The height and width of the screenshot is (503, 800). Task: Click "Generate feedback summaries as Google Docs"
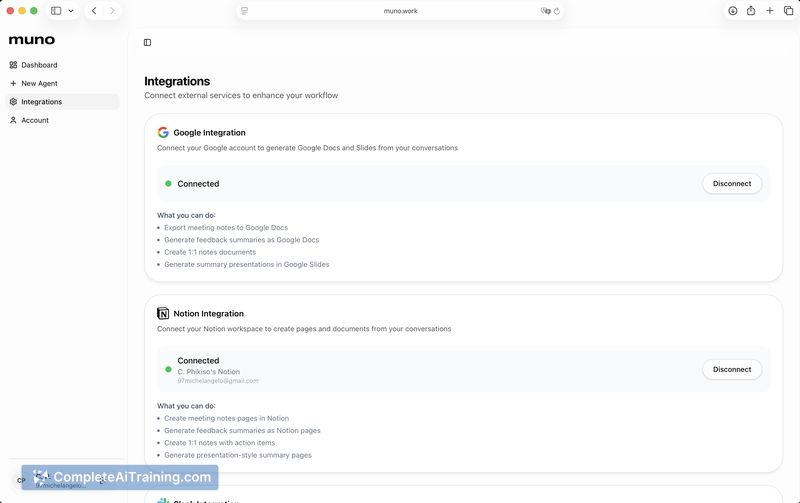241,240
